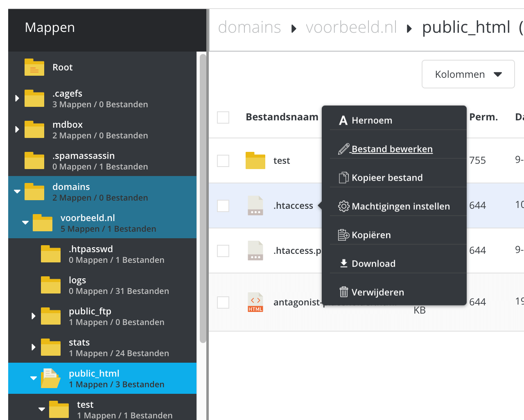The image size is (524, 420).
Task: Click the test folder icon in file list
Action: click(x=255, y=160)
